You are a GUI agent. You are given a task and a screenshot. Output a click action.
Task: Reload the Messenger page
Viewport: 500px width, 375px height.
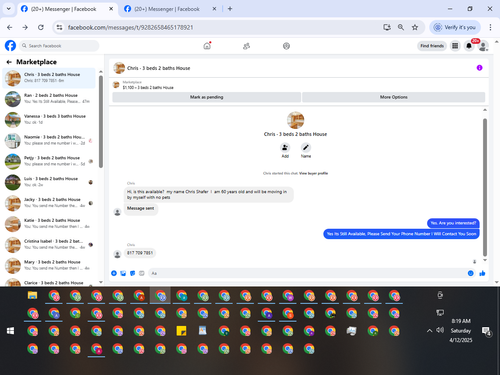coord(41,27)
